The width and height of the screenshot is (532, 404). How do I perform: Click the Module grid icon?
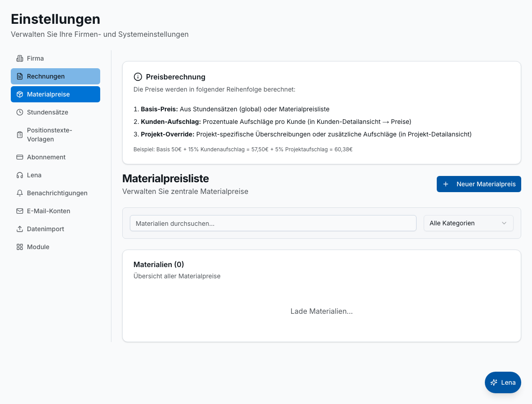20,247
